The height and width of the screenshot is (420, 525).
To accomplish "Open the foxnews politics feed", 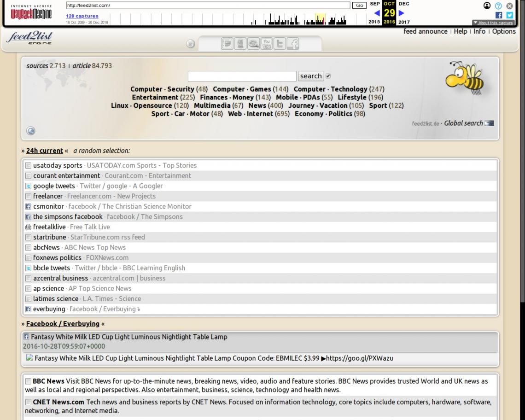I will click(57, 258).
